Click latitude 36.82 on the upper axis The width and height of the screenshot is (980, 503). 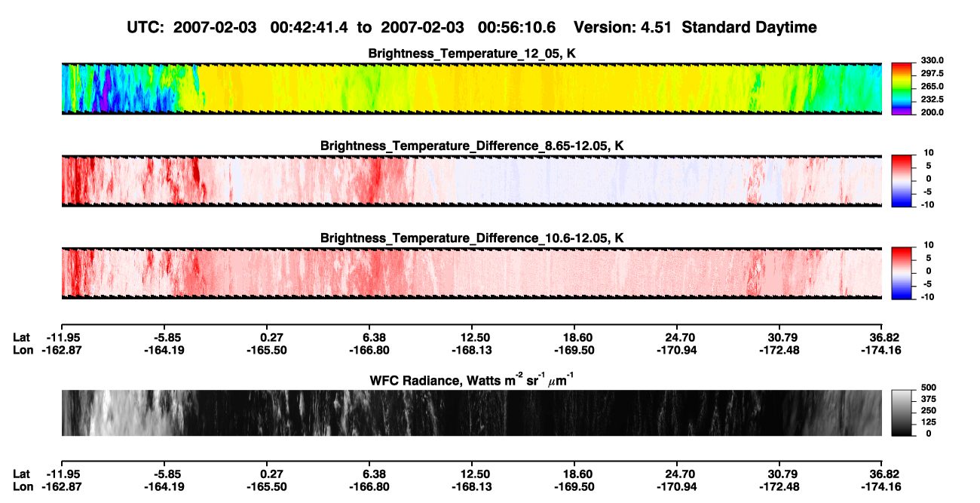[x=886, y=337]
